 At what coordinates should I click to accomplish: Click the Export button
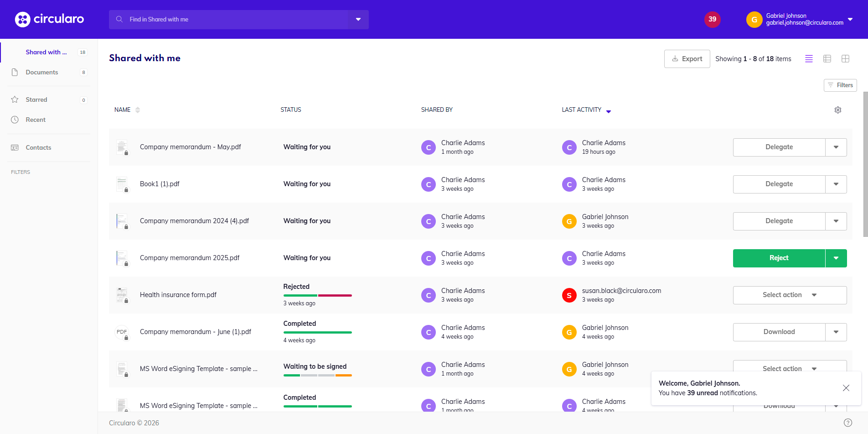point(687,59)
